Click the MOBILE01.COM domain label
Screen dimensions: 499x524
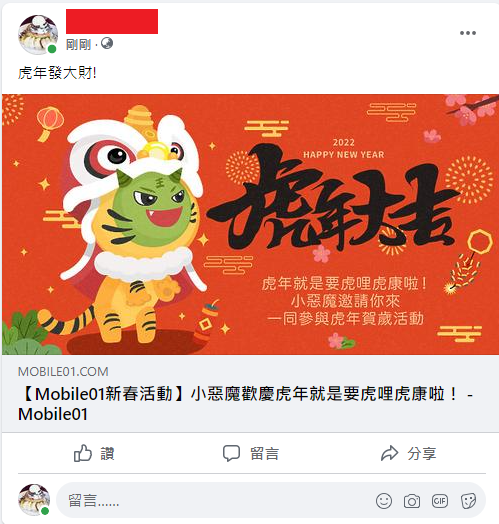(x=63, y=372)
